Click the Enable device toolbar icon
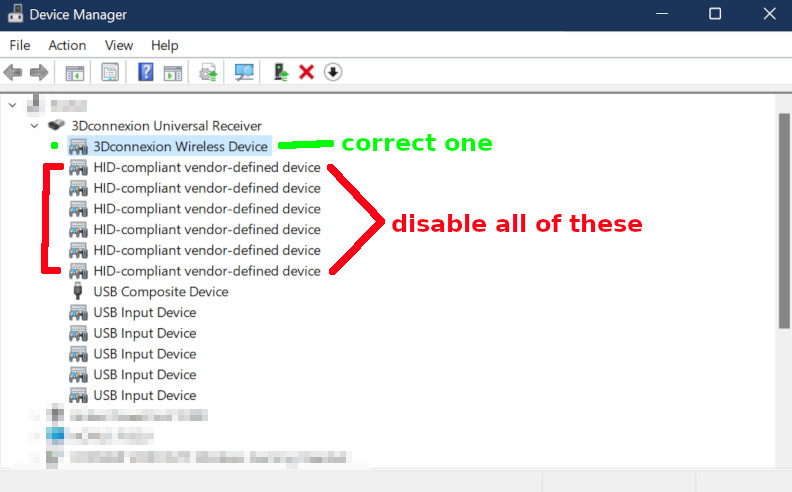This screenshot has width=792, height=492. click(280, 72)
